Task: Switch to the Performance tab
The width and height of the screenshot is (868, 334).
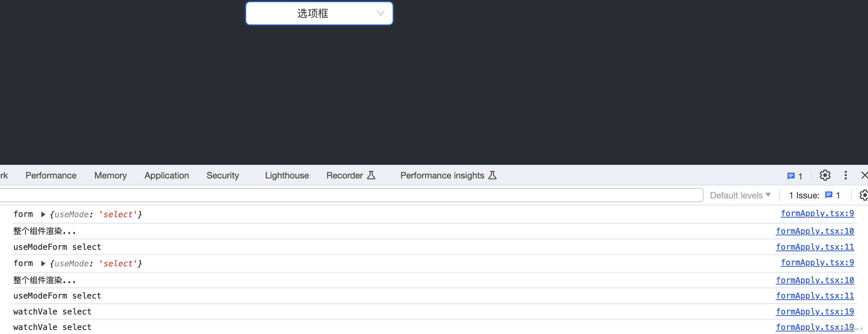Action: coord(51,175)
